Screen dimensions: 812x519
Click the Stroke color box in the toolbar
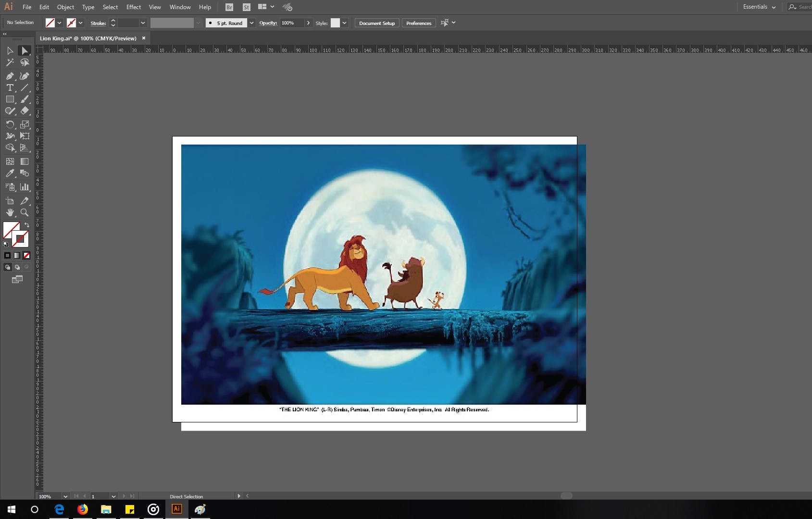[x=21, y=239]
